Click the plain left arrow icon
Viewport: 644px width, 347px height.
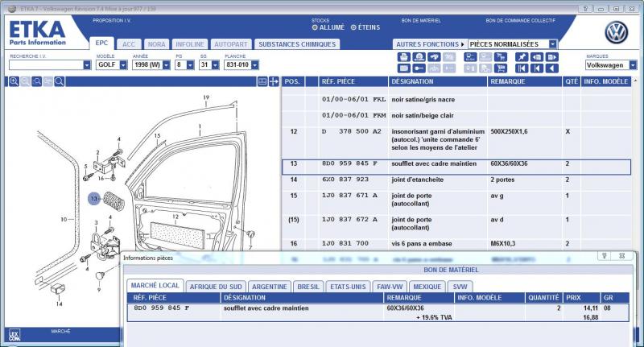[552, 68]
